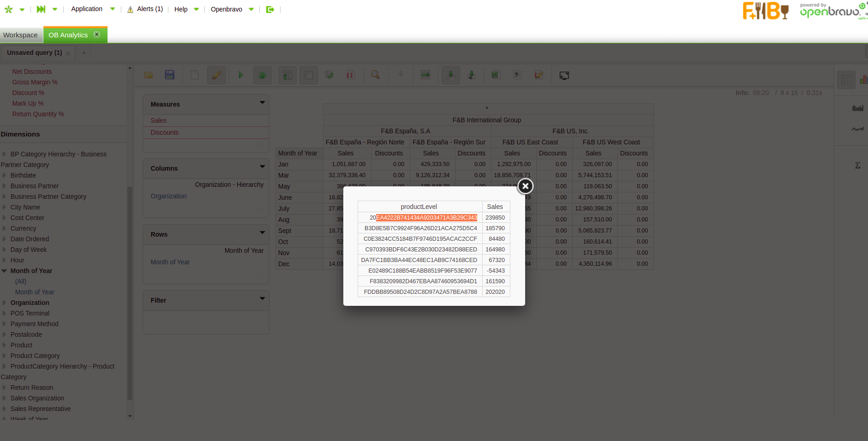The image size is (868, 441).
Task: Click the Gross Margin % measure link
Action: tap(35, 82)
